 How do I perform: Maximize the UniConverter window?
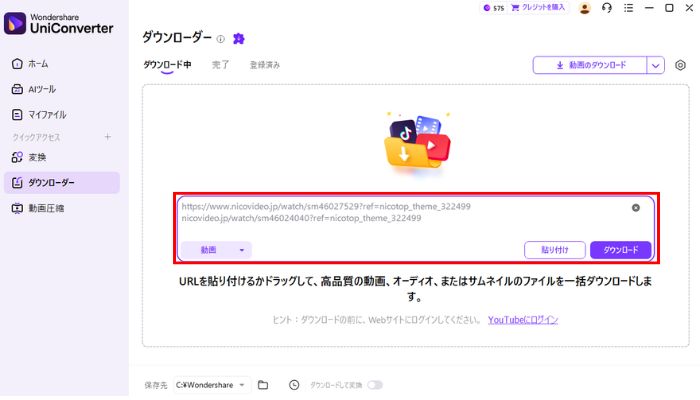(669, 8)
